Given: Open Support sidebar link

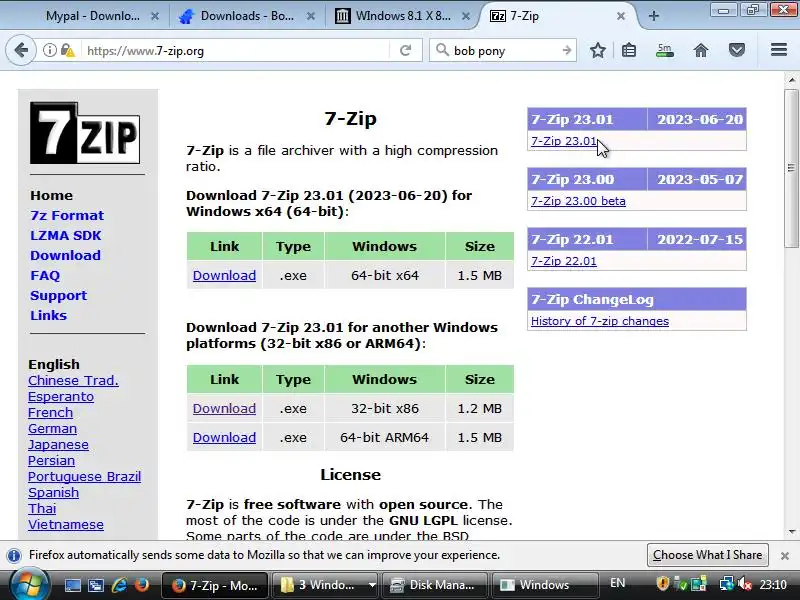Looking at the screenshot, I should click(59, 295).
